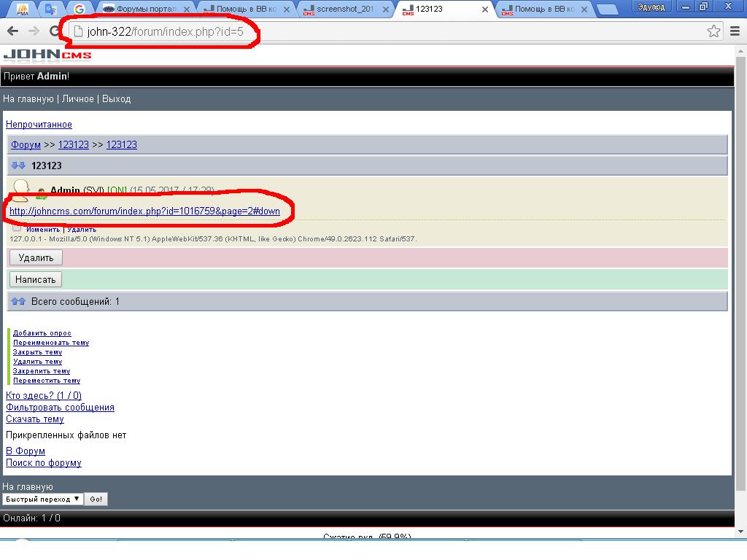Open Поиск по форуму link

(43, 463)
